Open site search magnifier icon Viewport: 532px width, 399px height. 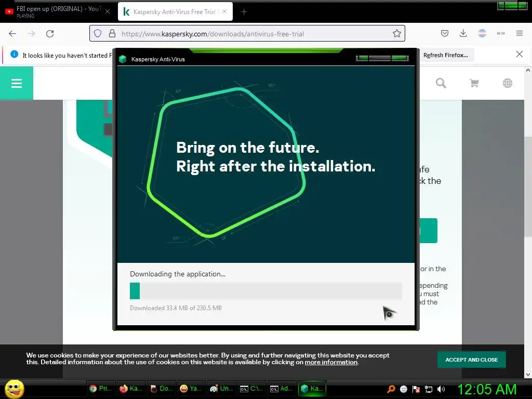pyautogui.click(x=441, y=83)
